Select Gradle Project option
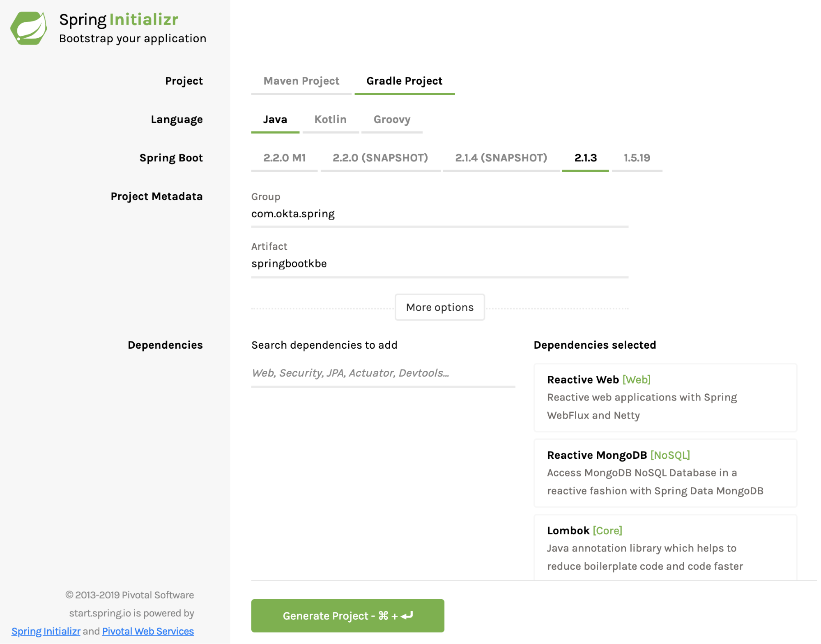821x644 pixels. pos(404,81)
